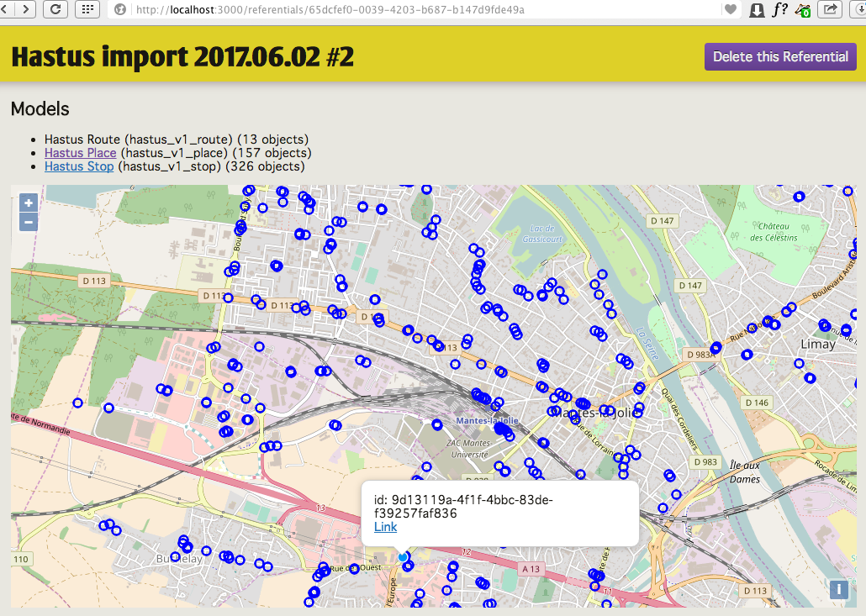Follow the Link in the map popup
This screenshot has height=616, width=866.
coord(386,527)
